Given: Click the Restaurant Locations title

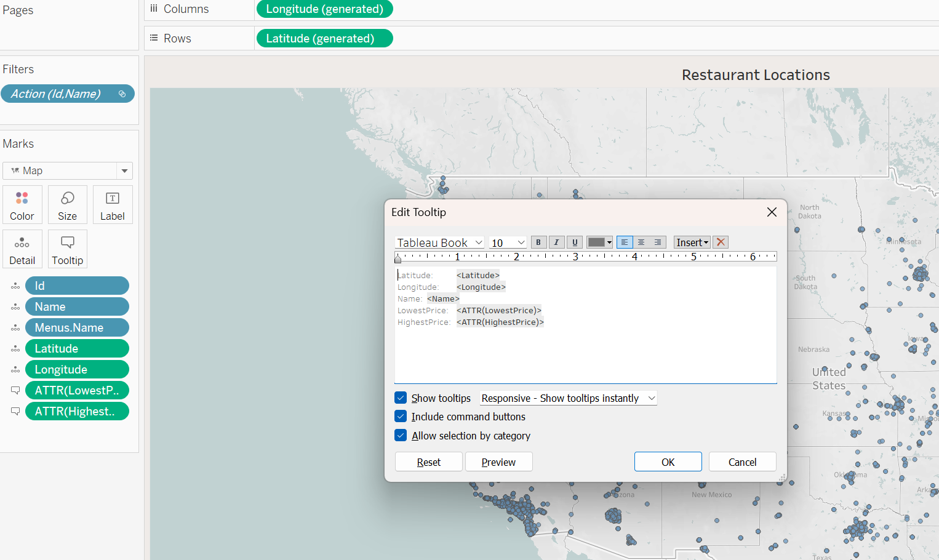Looking at the screenshot, I should 756,75.
